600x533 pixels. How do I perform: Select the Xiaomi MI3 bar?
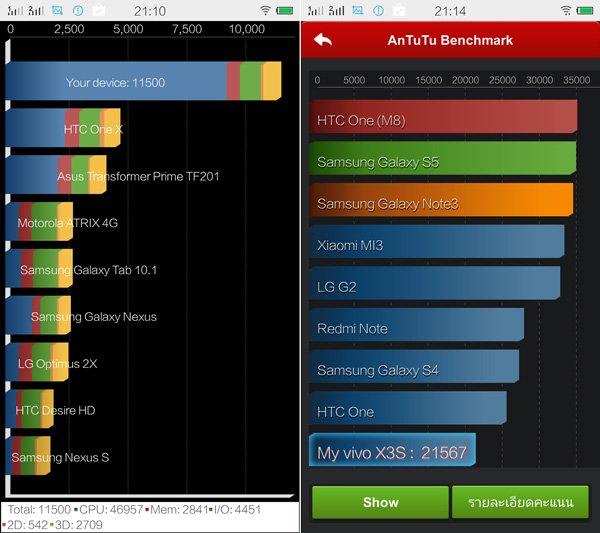pos(437,241)
